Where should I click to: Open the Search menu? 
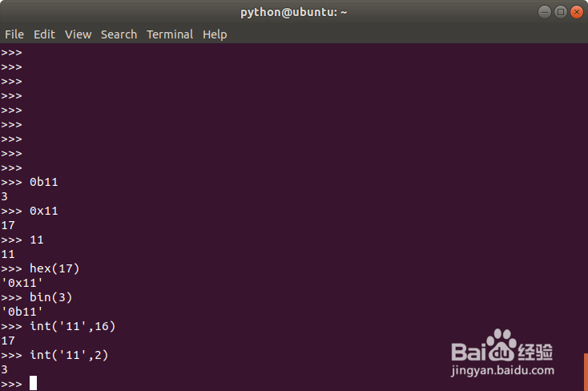click(x=119, y=34)
